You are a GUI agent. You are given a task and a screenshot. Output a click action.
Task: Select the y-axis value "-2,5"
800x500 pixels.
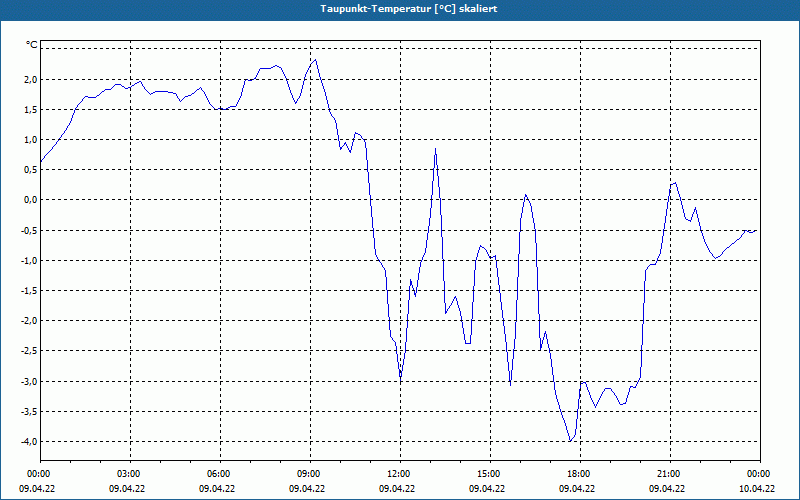[30, 351]
